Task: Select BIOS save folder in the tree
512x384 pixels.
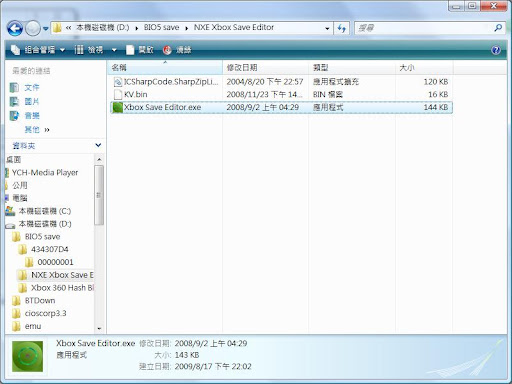Action: [x=42, y=237]
